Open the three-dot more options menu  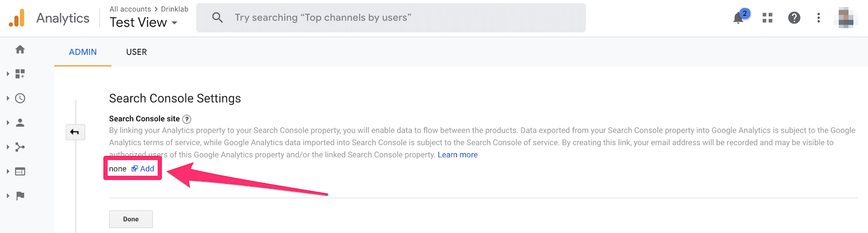pos(819,18)
